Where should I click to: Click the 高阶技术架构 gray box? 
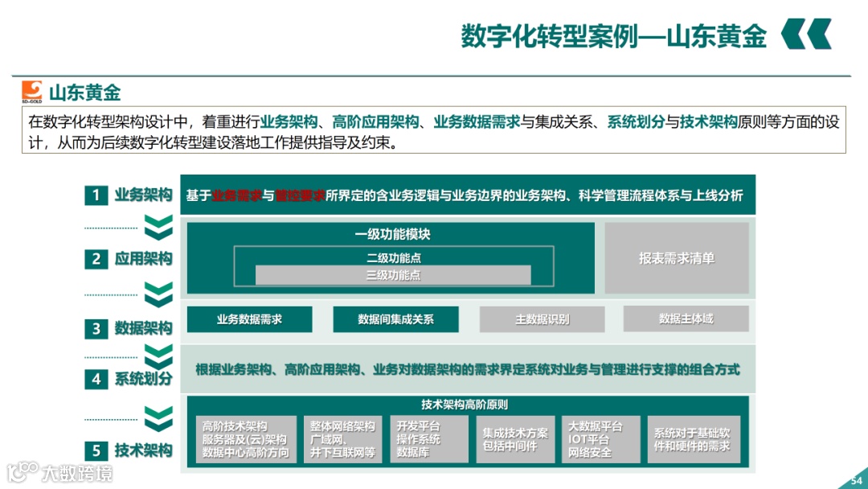(x=246, y=440)
